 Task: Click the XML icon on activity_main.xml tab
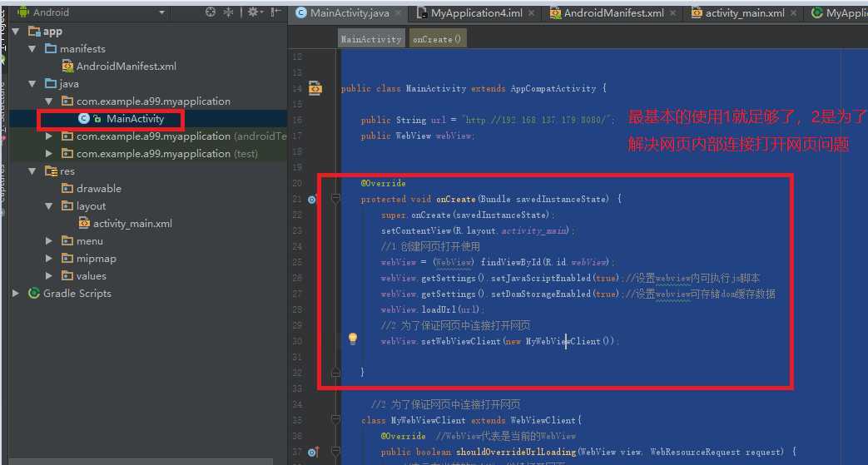697,12
